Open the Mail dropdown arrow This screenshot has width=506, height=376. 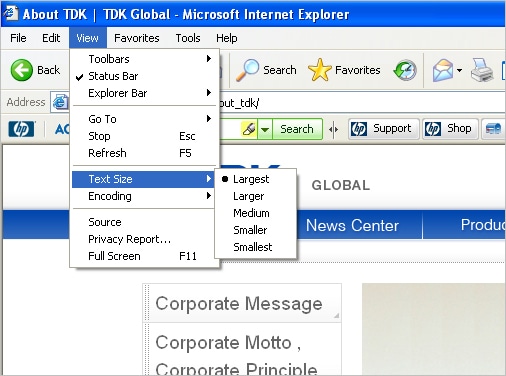459,70
